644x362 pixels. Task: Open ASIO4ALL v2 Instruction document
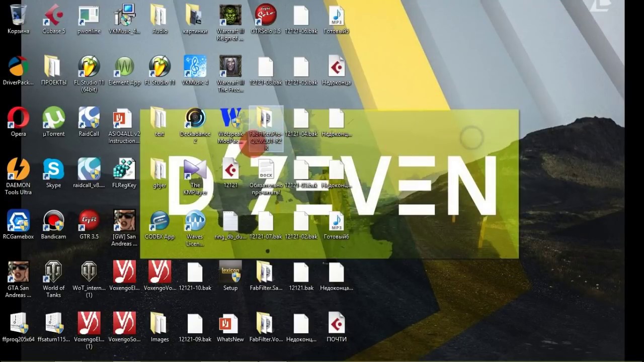tap(124, 125)
